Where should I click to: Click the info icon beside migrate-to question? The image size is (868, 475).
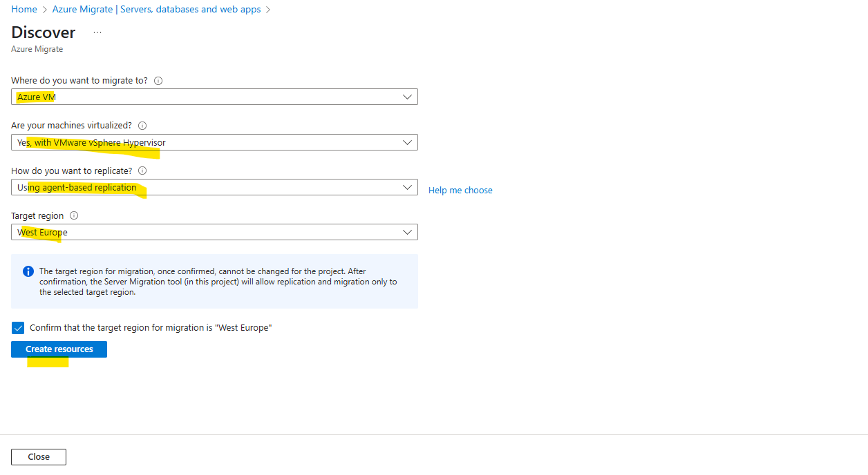(158, 81)
